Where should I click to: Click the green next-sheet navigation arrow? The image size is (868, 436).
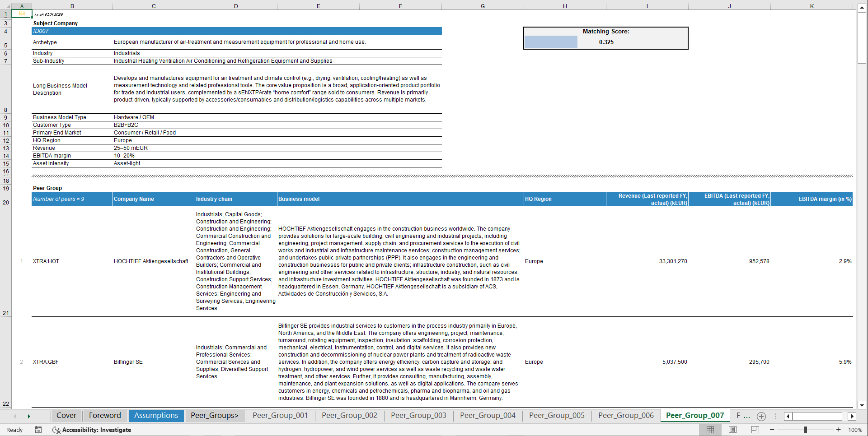point(29,416)
